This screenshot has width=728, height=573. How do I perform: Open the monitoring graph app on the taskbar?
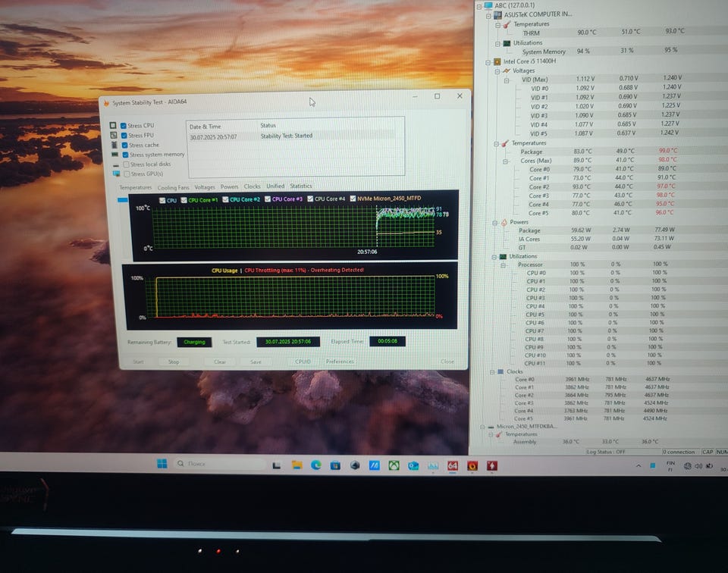coord(433,465)
